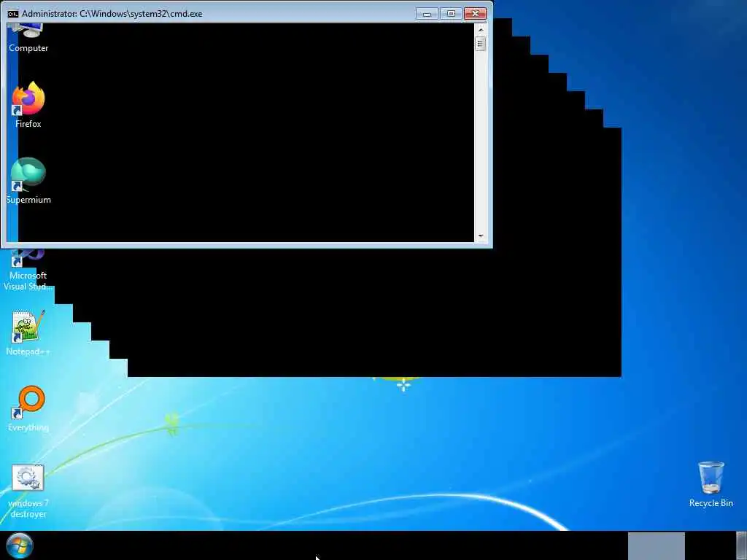Viewport: 747px width, 560px height.
Task: Click the Windows Start orb
Action: pos(19,545)
